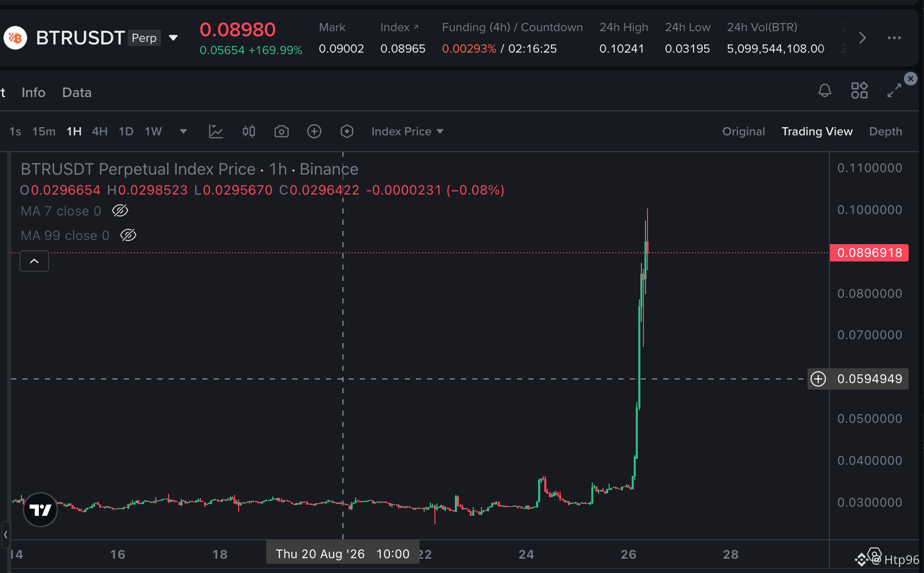This screenshot has height=573, width=924.
Task: Expand chart to fullscreen
Action: [x=894, y=91]
